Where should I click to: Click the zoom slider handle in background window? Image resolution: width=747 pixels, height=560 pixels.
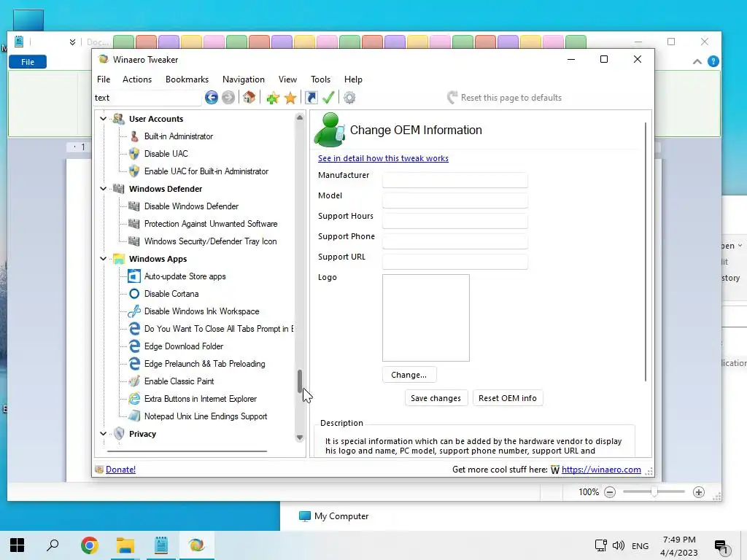[x=654, y=492]
